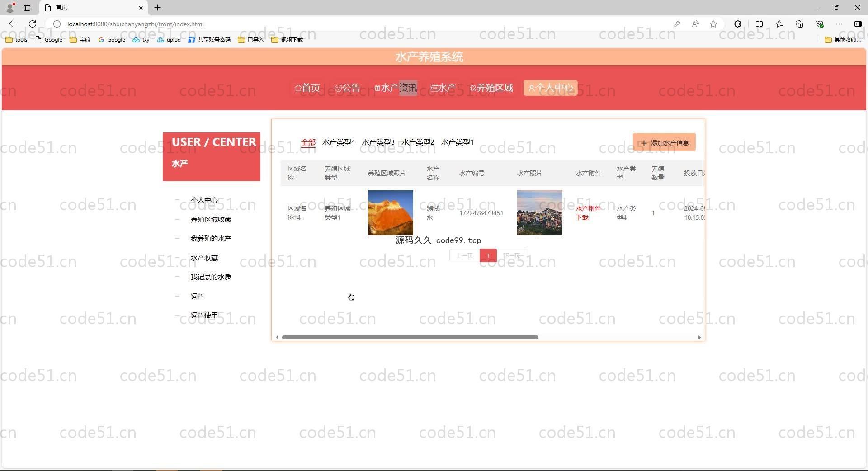Click the 添加水产信息 button
Viewport: 868px width, 471px height.
[x=664, y=142]
